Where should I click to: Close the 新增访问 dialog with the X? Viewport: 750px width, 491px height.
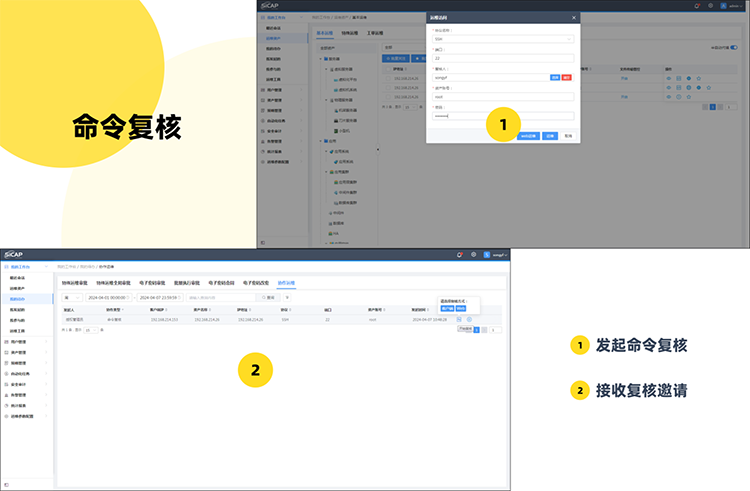pyautogui.click(x=574, y=17)
